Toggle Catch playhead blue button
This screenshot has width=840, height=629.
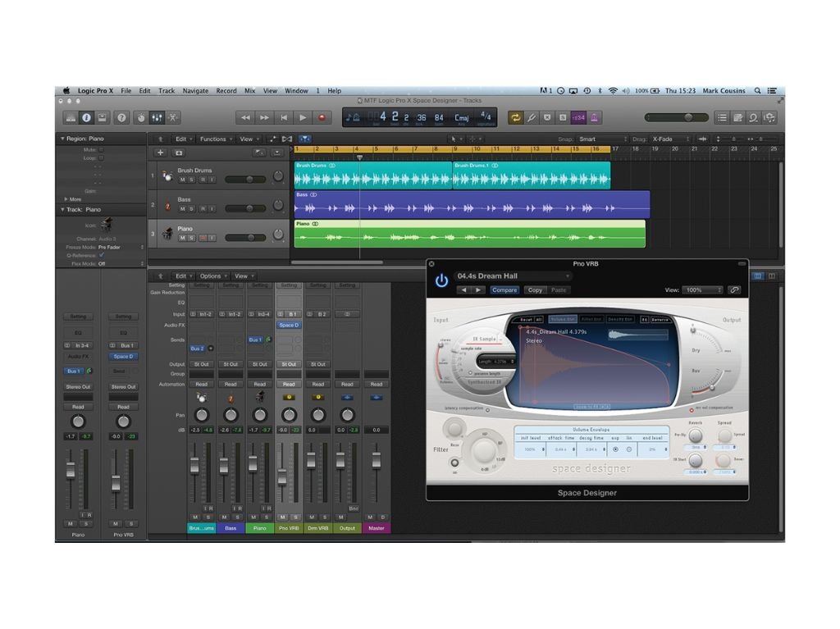click(305, 139)
